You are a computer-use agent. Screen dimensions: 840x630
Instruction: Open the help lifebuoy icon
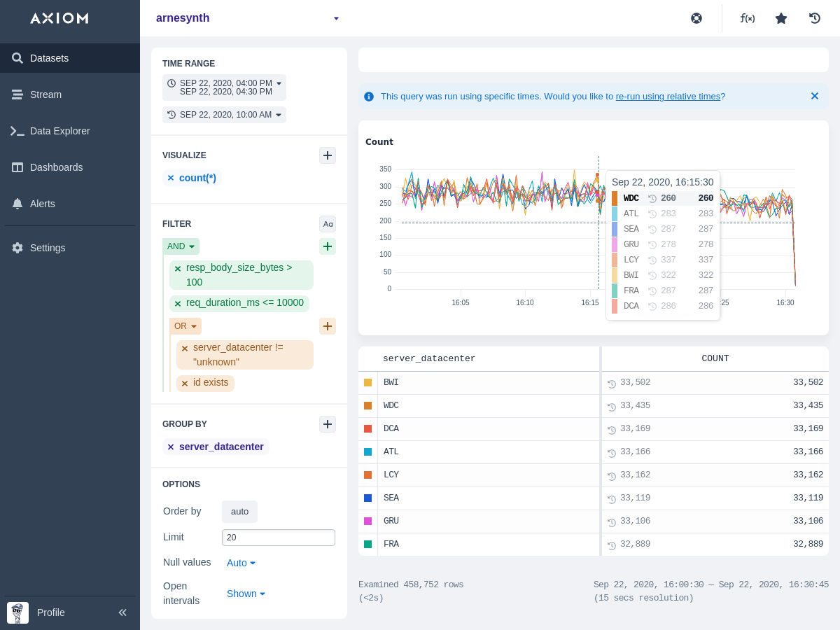click(x=696, y=18)
